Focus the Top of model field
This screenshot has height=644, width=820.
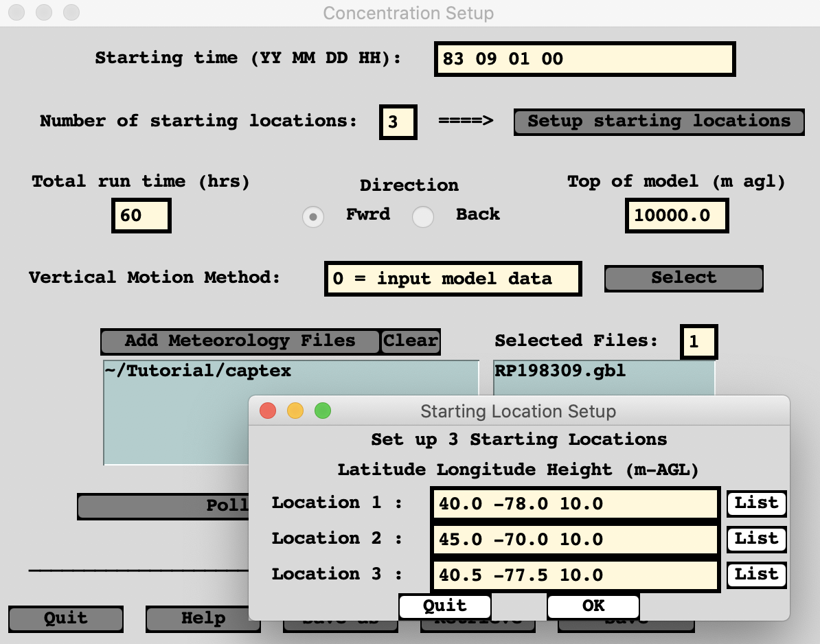(x=676, y=216)
